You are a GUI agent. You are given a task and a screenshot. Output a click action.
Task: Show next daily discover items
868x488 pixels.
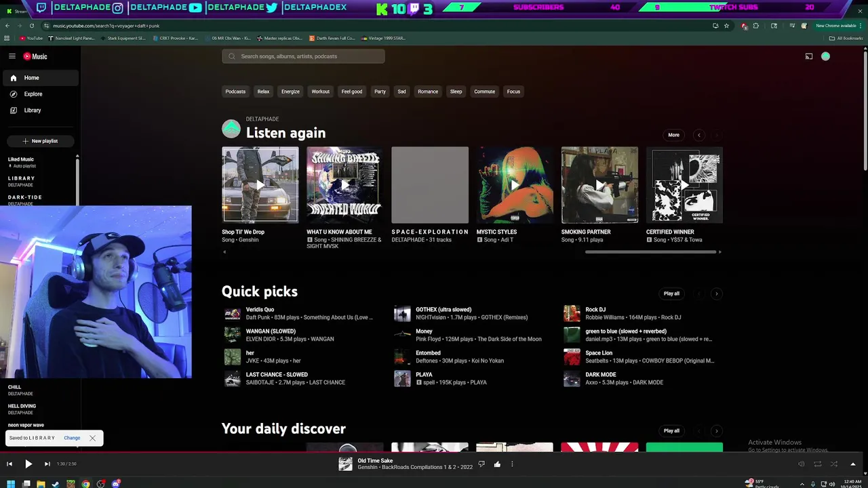click(x=717, y=430)
